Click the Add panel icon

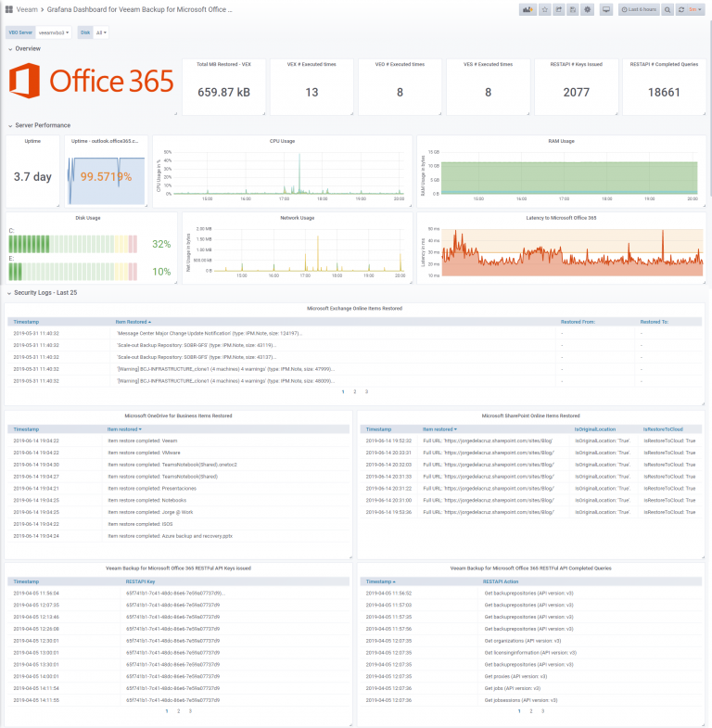[528, 10]
